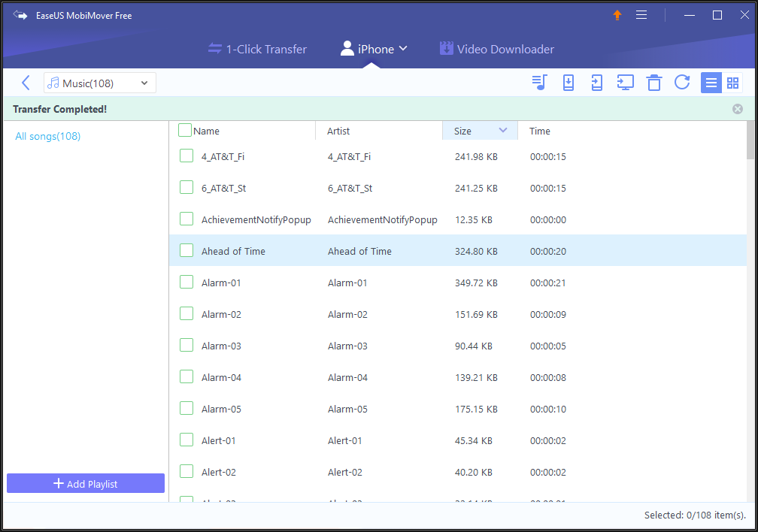The width and height of the screenshot is (758, 532).
Task: Click the 6_AT&T_St song name
Action: (224, 189)
